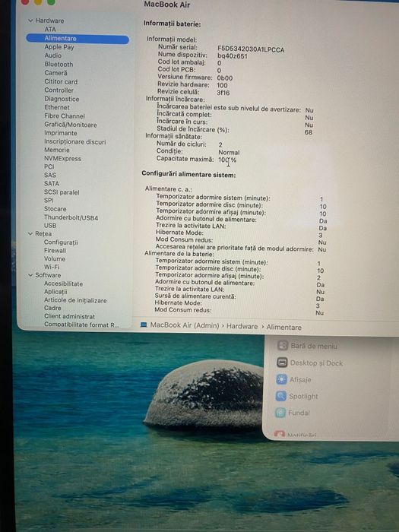Open Apple Pay hardware info
Screen dimensions: 399x532
coord(59,47)
